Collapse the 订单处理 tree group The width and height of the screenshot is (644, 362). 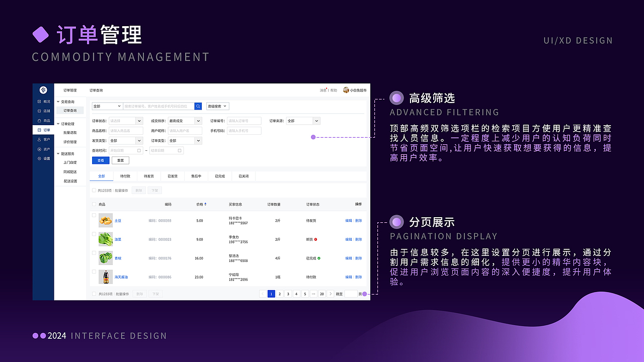[x=58, y=124]
